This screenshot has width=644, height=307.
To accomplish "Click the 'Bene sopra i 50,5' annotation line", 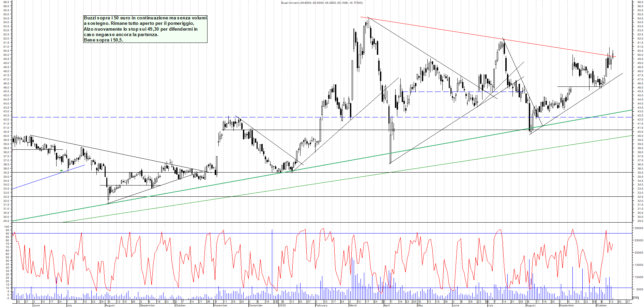I will (x=103, y=40).
